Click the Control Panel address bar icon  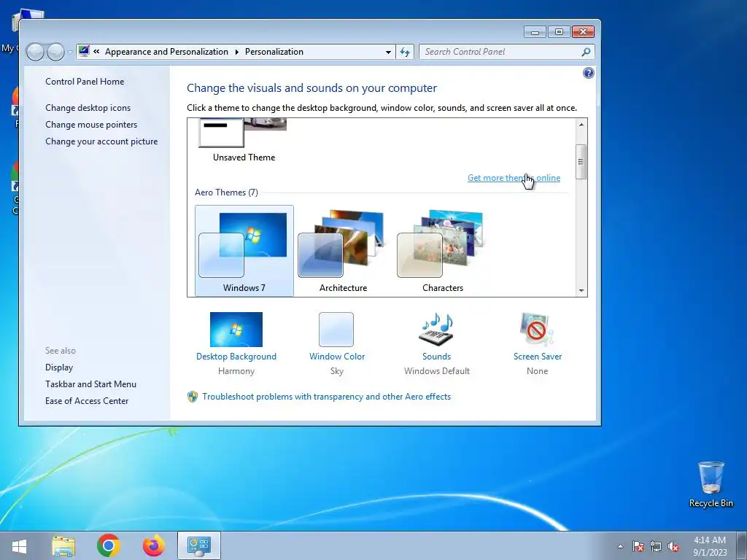84,51
